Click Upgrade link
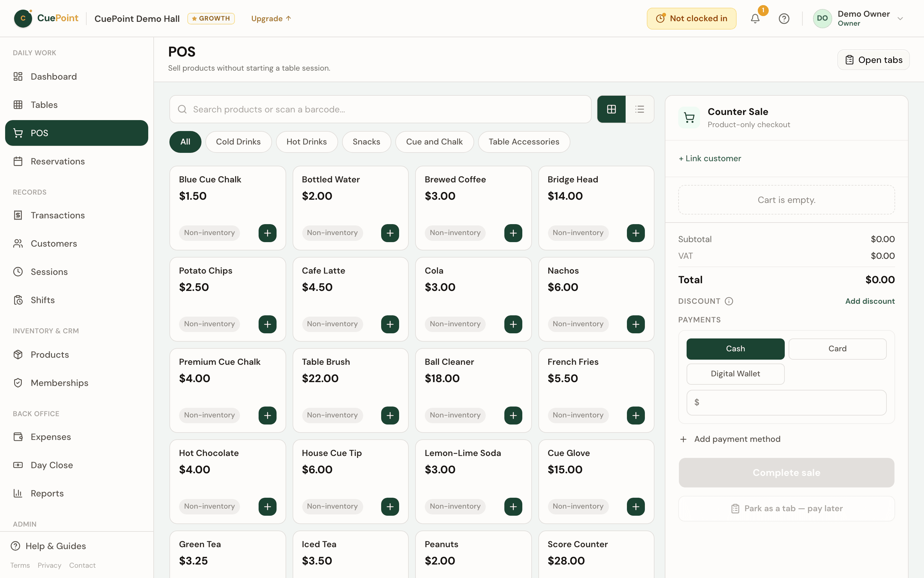Screen dimensions: 924x578 coord(271,18)
